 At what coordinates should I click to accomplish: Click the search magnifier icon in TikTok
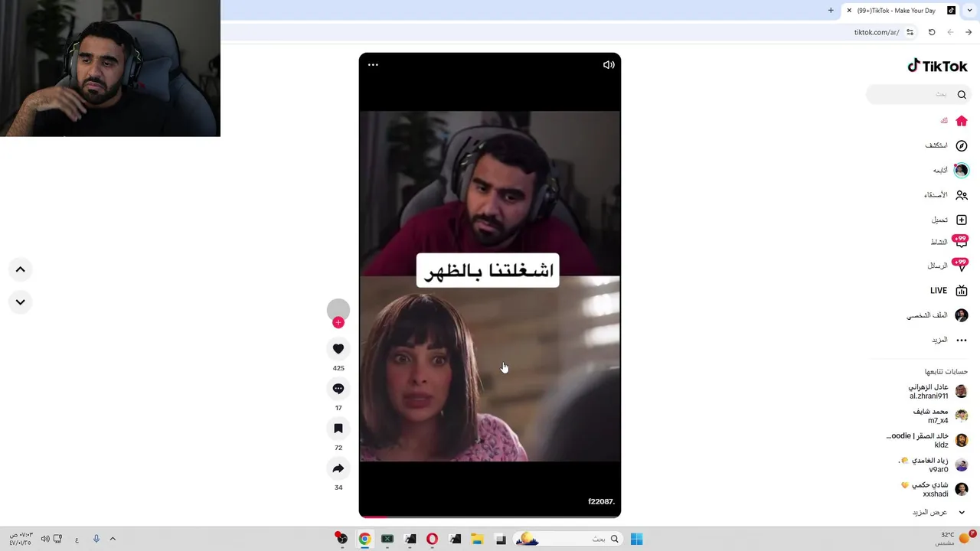pyautogui.click(x=962, y=94)
